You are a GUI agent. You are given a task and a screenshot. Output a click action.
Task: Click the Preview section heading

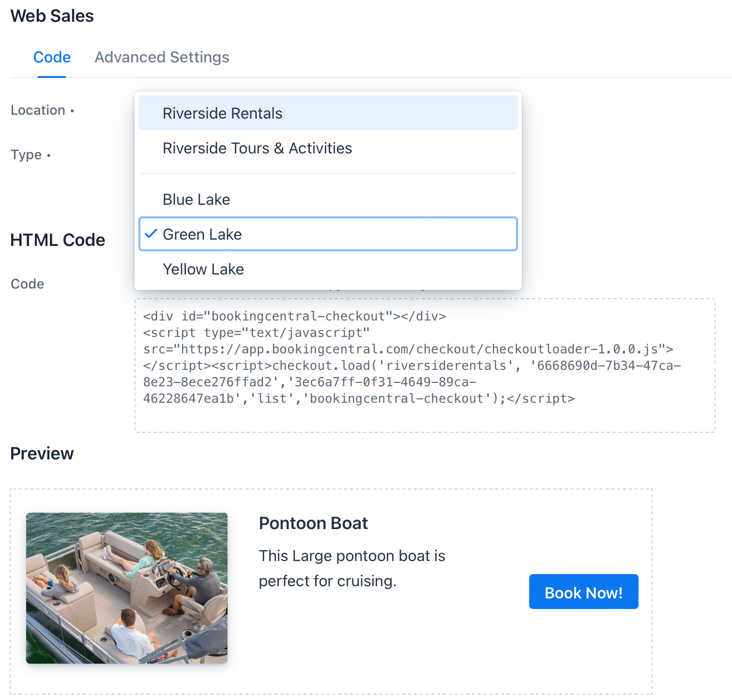[x=42, y=454]
